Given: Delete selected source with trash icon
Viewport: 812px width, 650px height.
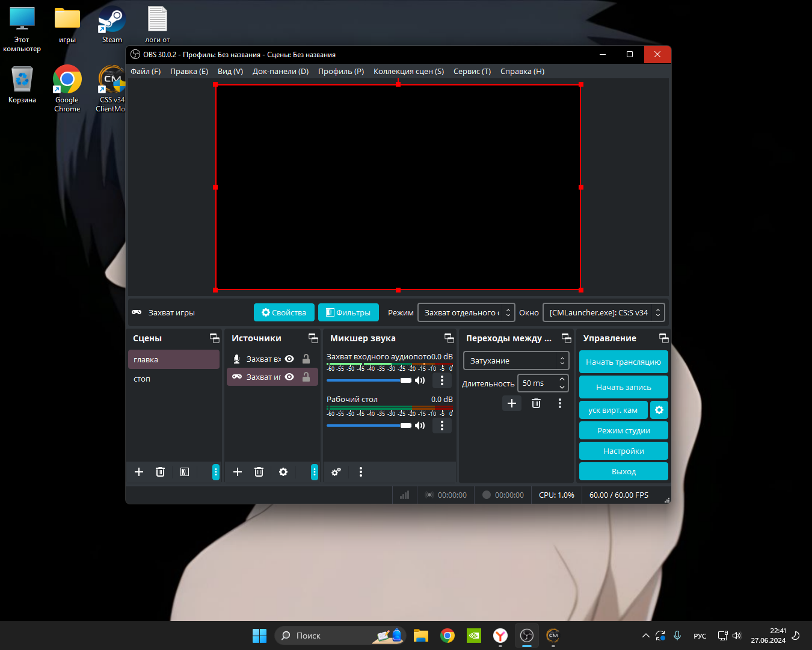Looking at the screenshot, I should tap(259, 472).
